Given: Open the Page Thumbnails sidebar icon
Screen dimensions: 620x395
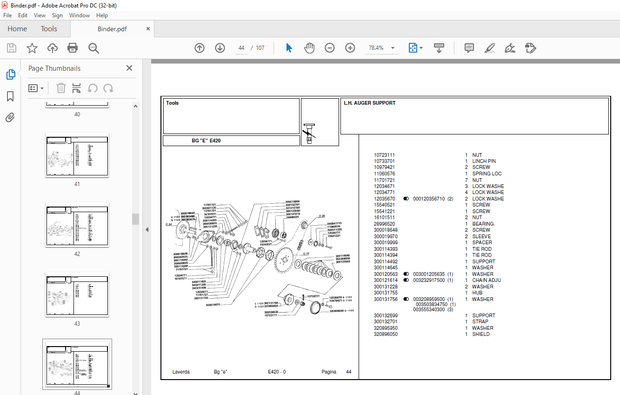Looking at the screenshot, I should [10, 74].
